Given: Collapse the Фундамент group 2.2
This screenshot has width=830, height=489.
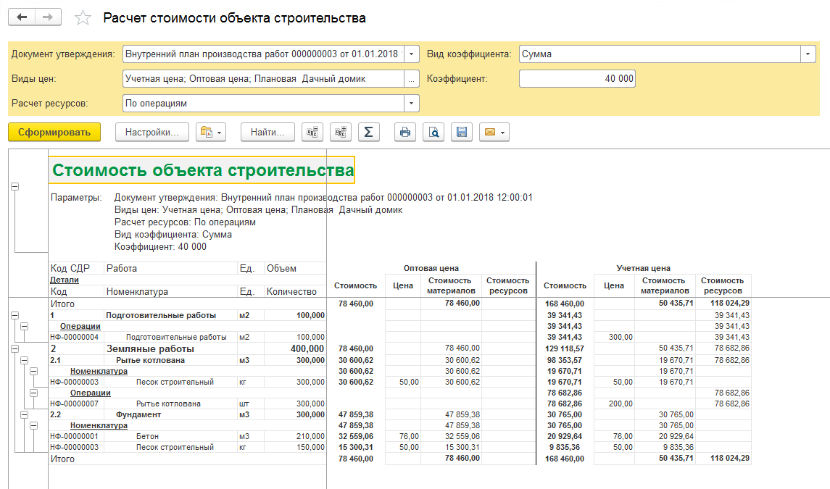Looking at the screenshot, I should (x=24, y=414).
